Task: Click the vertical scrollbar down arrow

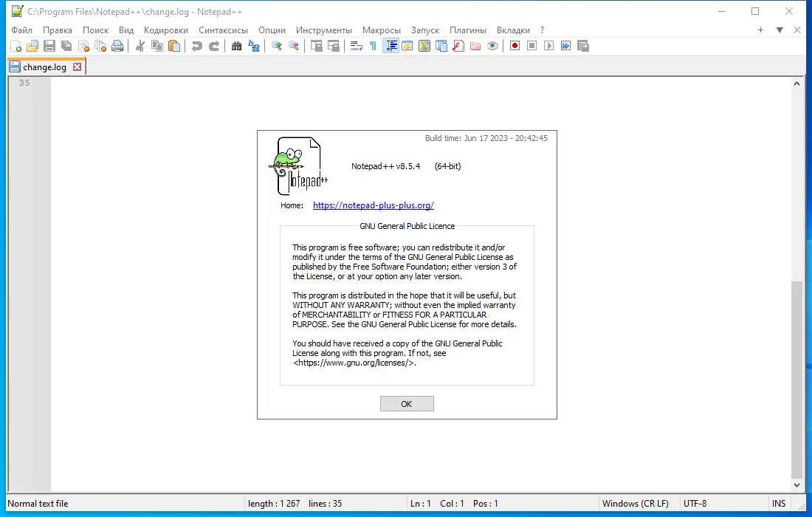Action: point(796,485)
